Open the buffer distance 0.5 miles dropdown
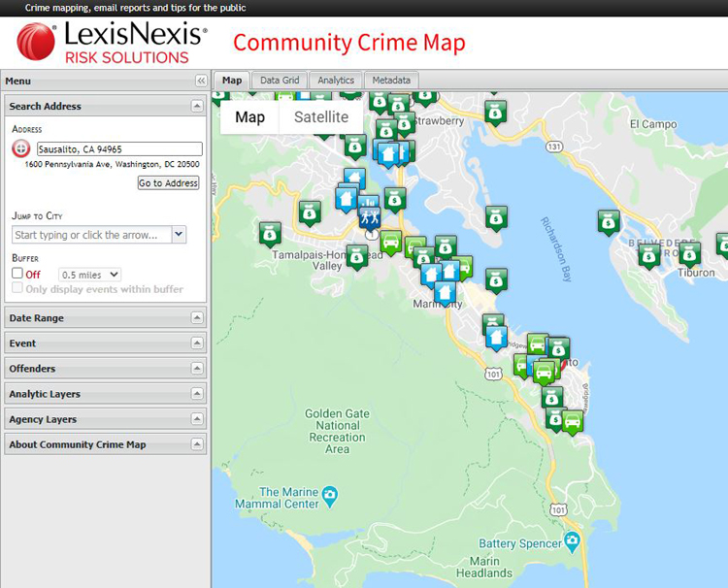Screen dimensions: 728x588 point(89,275)
